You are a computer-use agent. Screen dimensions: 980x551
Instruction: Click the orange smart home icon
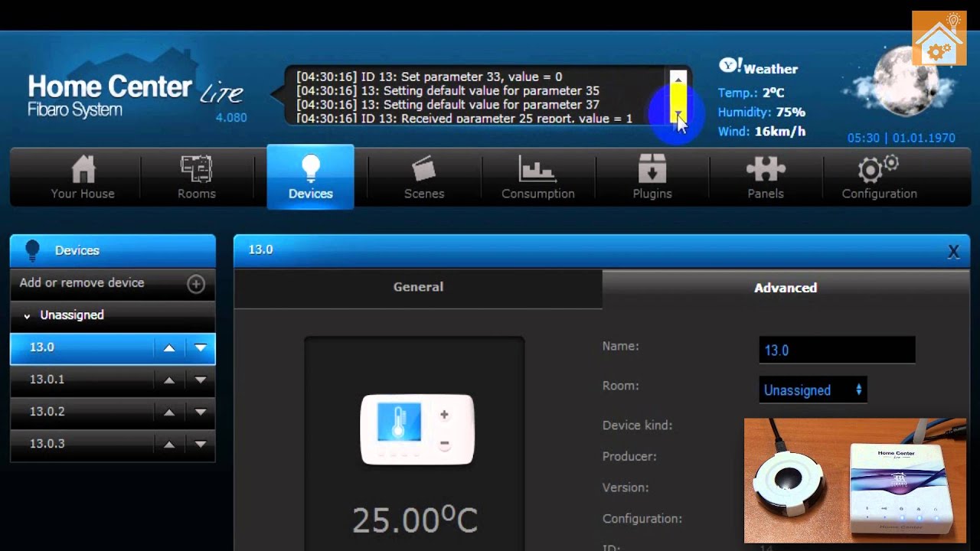point(939,38)
